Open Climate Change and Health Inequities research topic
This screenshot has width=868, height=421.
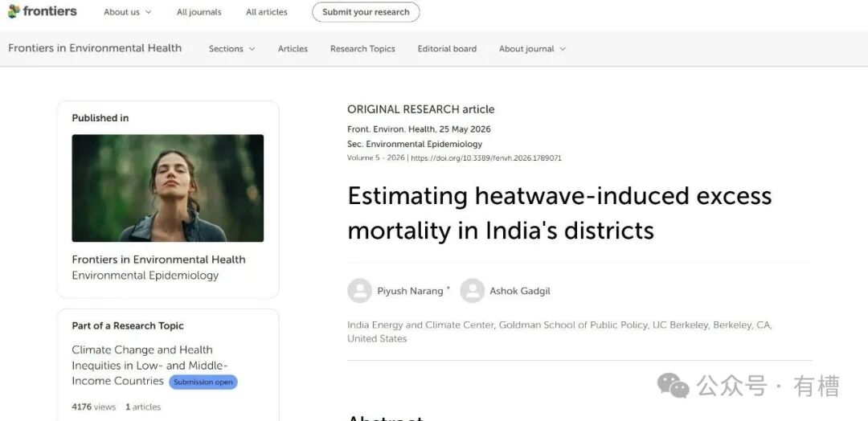149,365
